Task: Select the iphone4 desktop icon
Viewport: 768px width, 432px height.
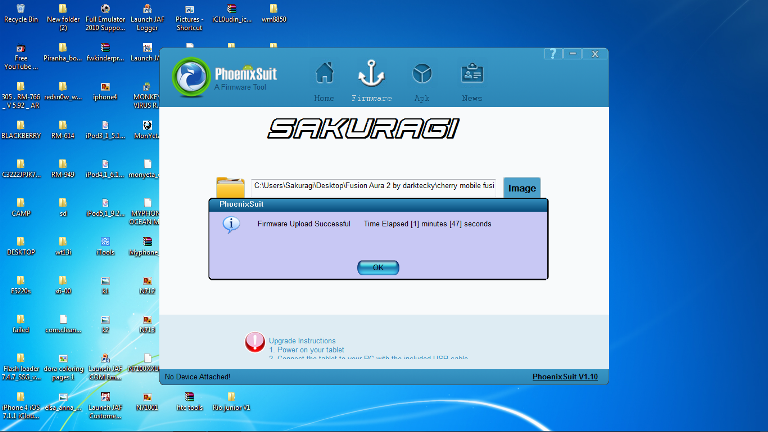Action: tap(105, 92)
